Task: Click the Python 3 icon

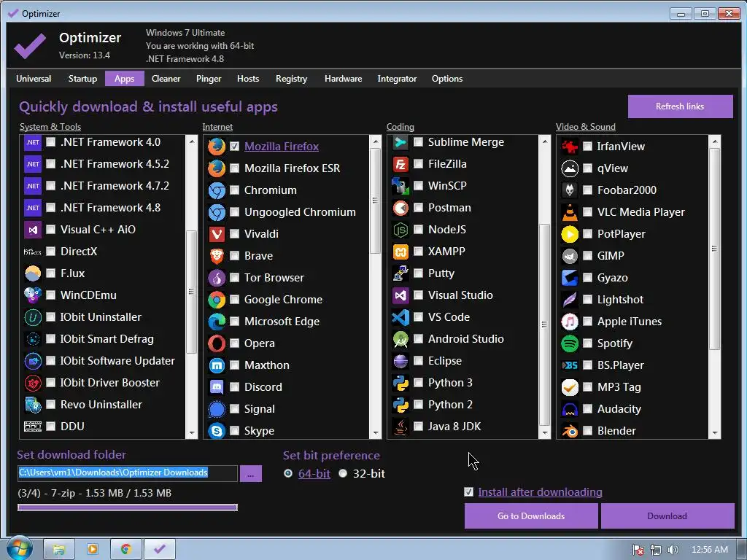Action: (x=400, y=384)
